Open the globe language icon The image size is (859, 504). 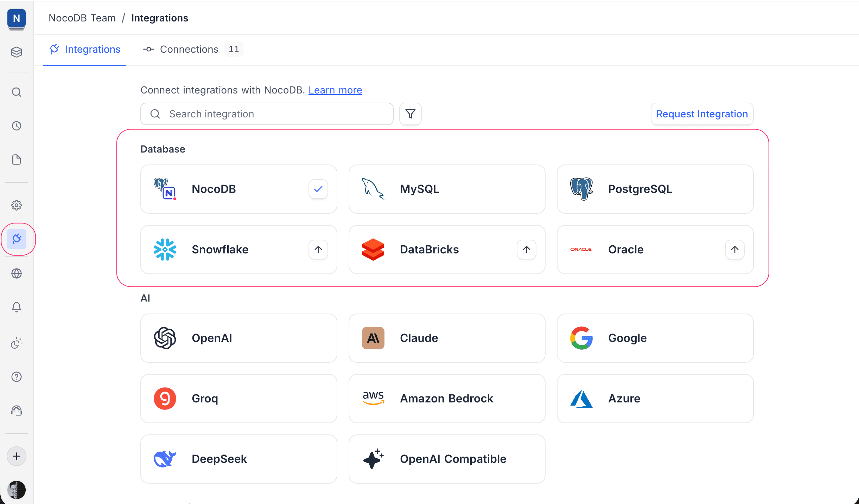[17, 273]
